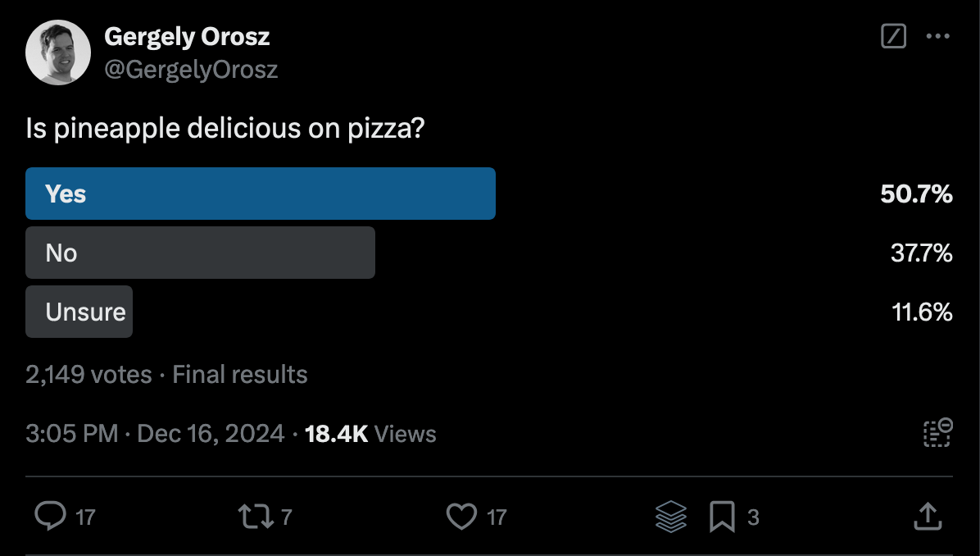
Task: Click the pineapple on pizza question text
Action: (x=225, y=129)
